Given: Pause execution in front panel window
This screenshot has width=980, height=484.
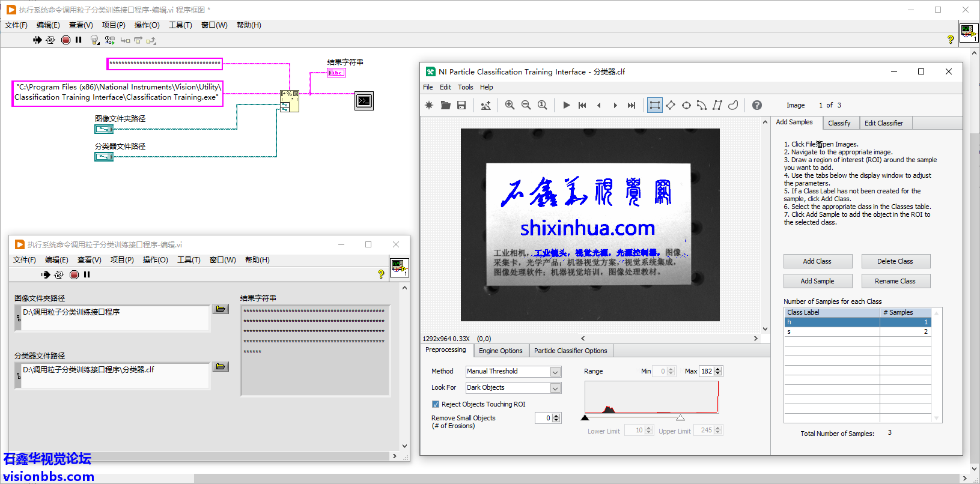Looking at the screenshot, I should (87, 274).
